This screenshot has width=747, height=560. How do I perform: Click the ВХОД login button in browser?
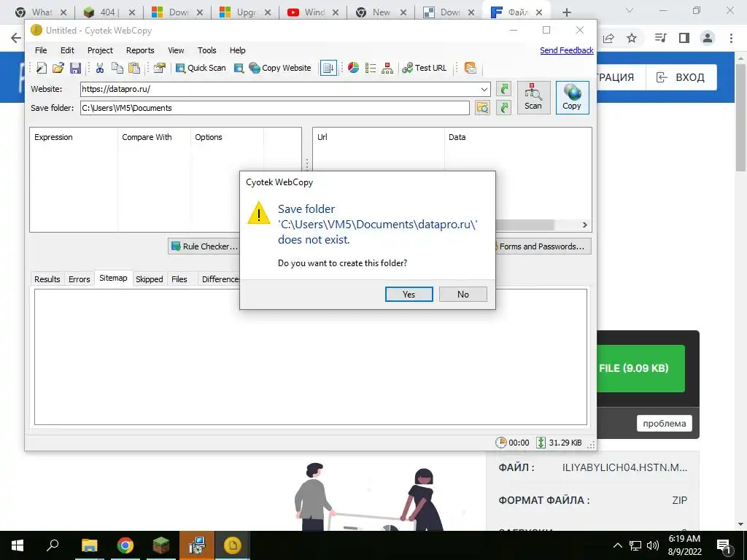tap(681, 77)
